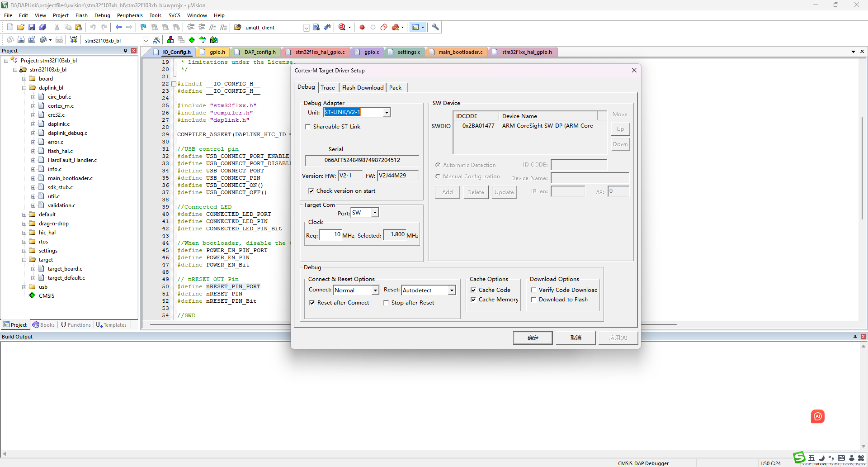Switch to the Flash Download tab
Image resolution: width=868 pixels, height=467 pixels.
tap(363, 87)
